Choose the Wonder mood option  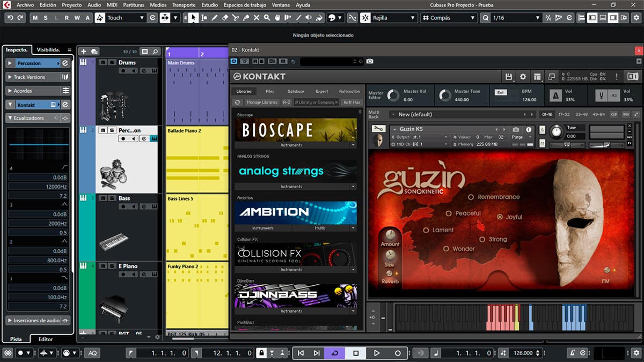(x=446, y=249)
